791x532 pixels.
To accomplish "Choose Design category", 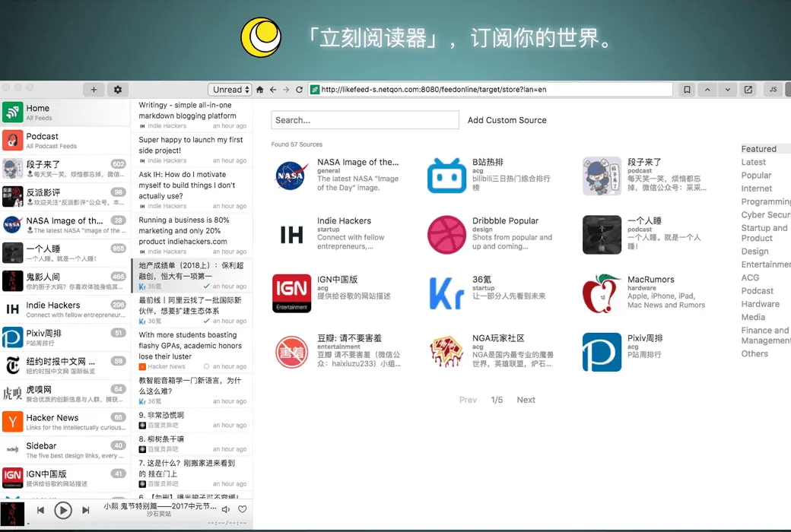I will (x=754, y=251).
